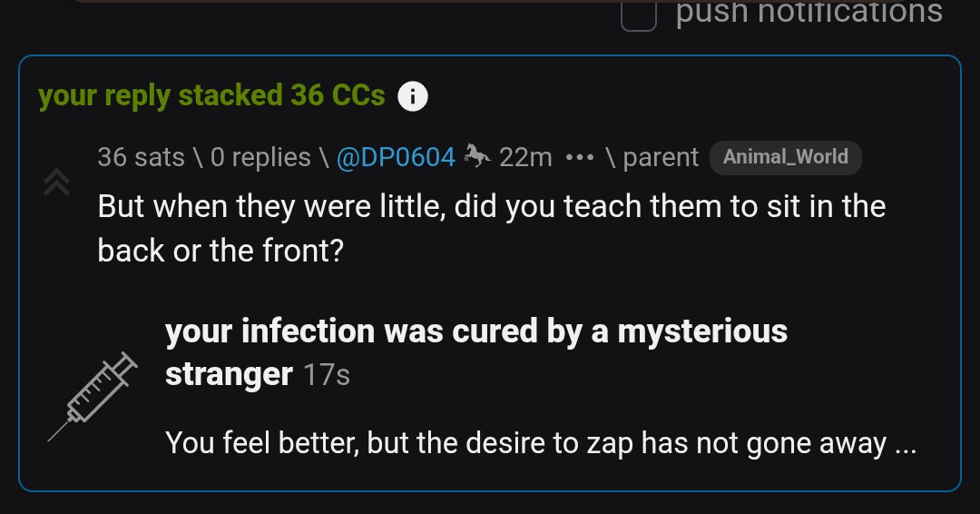Open the three-dot more options menu
The width and height of the screenshot is (980, 514).
[579, 157]
